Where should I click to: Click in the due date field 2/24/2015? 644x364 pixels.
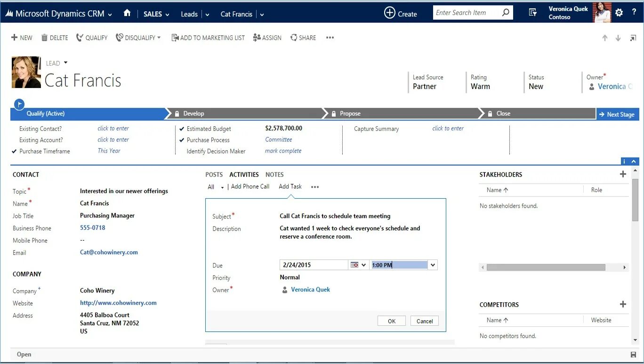[314, 265]
